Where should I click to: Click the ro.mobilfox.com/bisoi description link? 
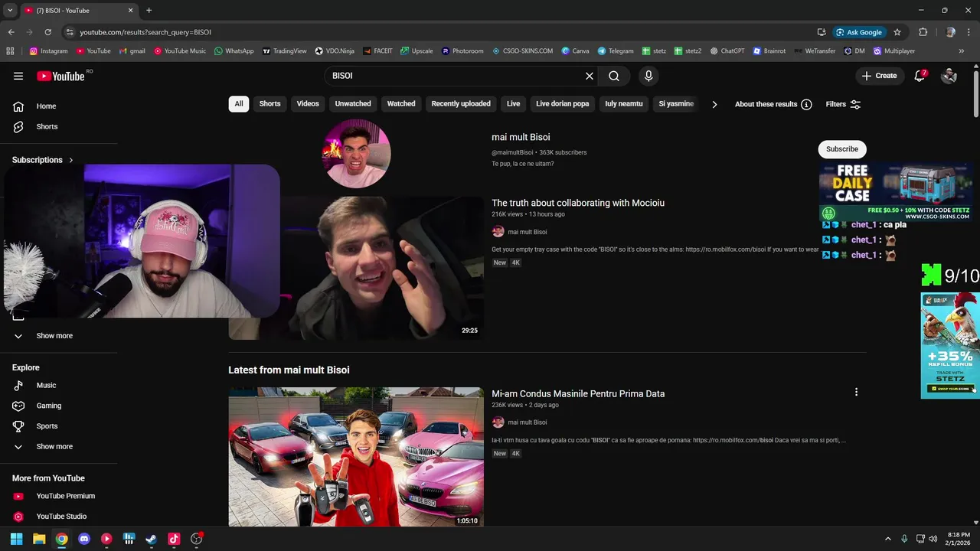pyautogui.click(x=733, y=440)
